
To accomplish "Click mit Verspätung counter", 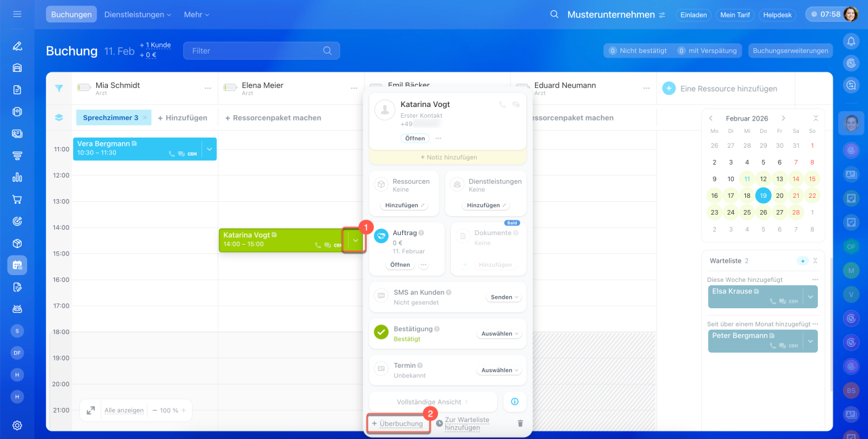I will [x=708, y=51].
